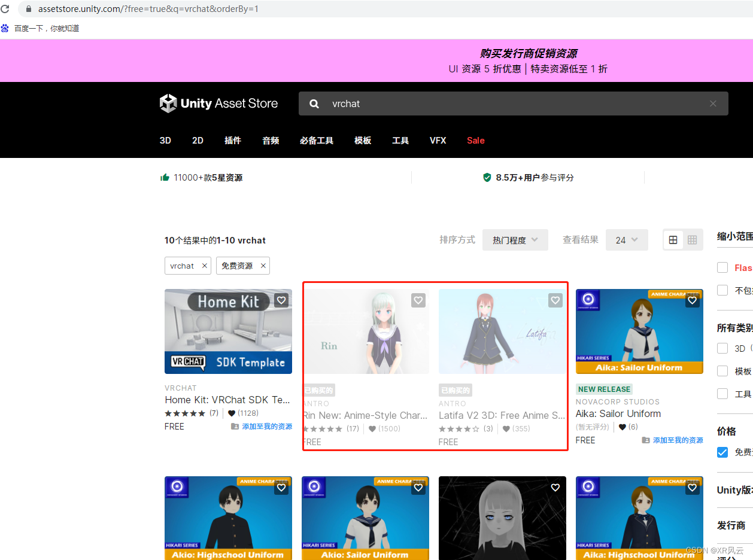The width and height of the screenshot is (753, 560).
Task: Favorite Aika: Sailor Uniform heart icon
Action: [x=693, y=300]
